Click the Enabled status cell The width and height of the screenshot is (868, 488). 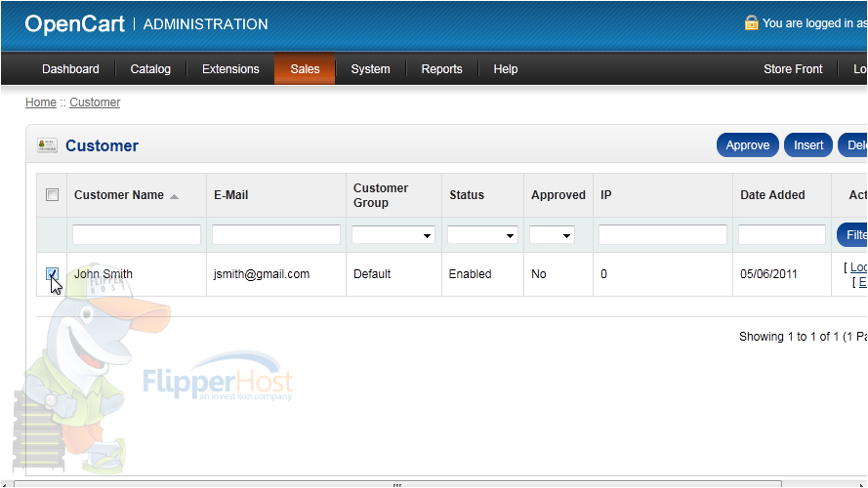click(x=470, y=274)
